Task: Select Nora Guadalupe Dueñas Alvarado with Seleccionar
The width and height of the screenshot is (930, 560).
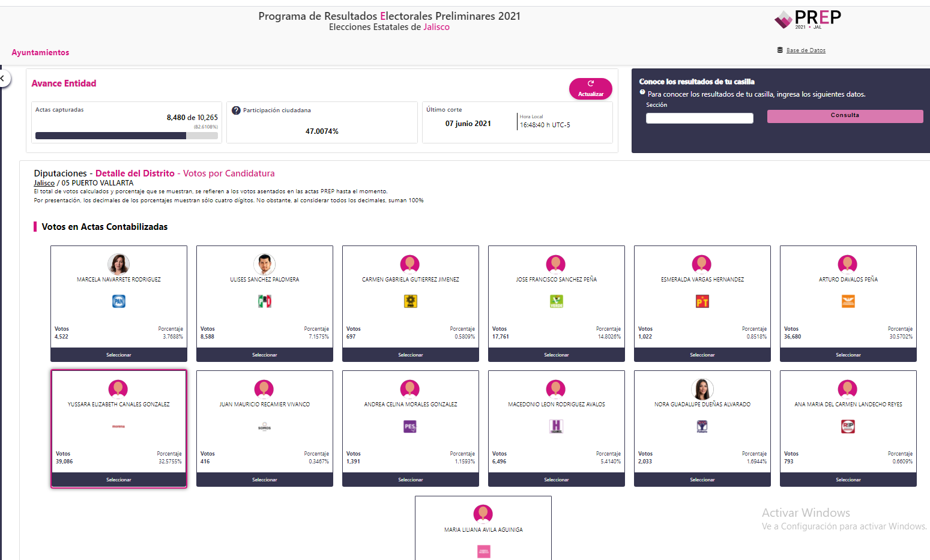Action: (702, 480)
